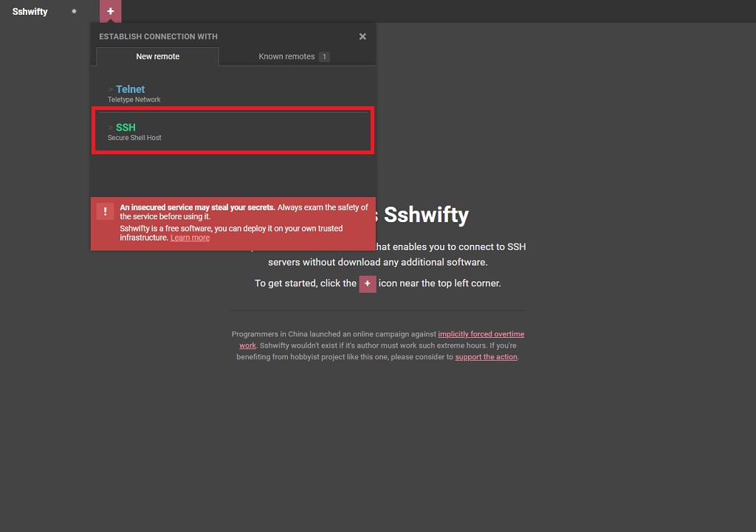Click the arrow marker before Telnet
756x532 pixels.
click(110, 89)
